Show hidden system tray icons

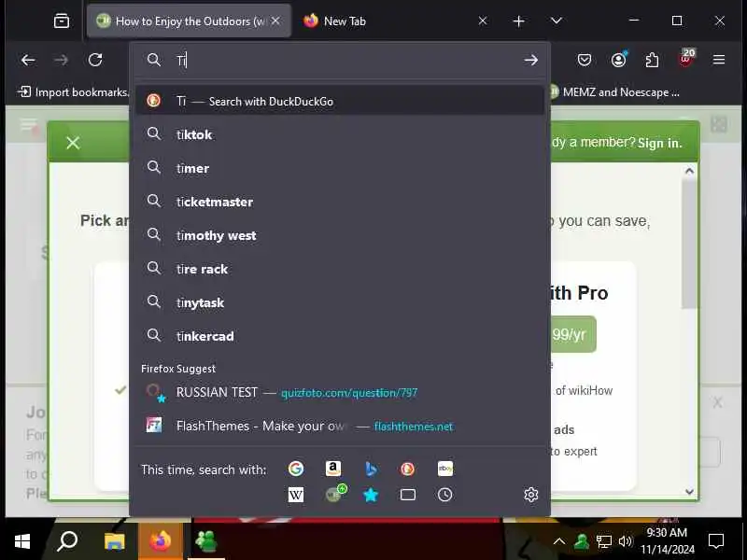point(559,541)
